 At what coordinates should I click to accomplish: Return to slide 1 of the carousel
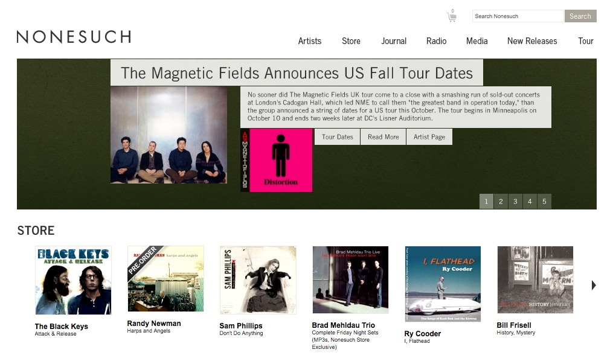tap(486, 201)
